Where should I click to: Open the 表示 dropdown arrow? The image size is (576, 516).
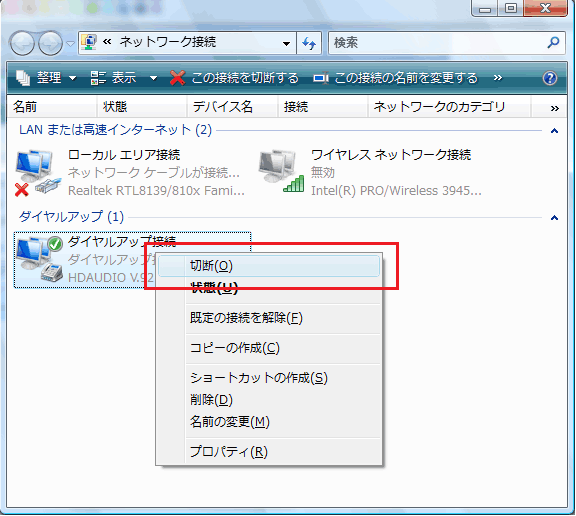coord(154,78)
